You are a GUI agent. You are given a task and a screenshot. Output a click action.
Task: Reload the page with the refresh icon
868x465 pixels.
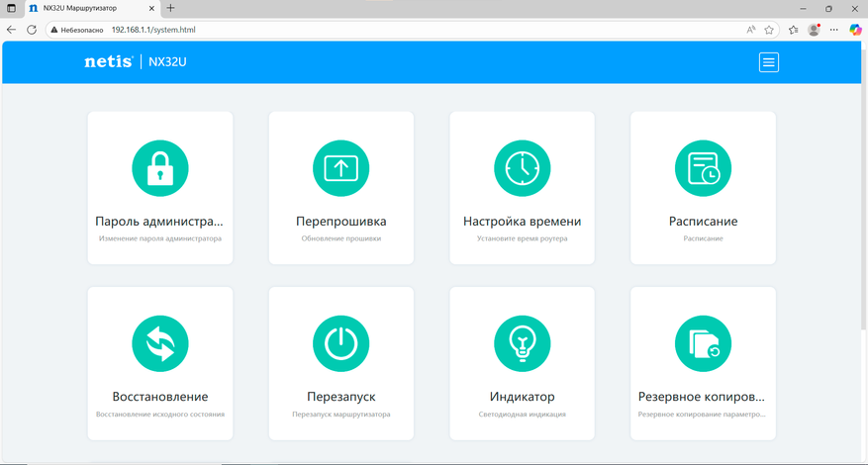pos(32,30)
